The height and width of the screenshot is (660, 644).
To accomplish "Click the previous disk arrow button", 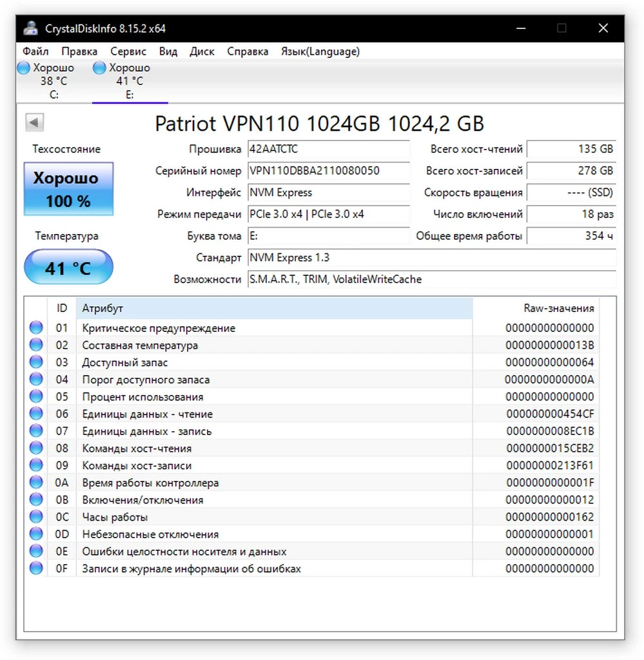I will (35, 122).
